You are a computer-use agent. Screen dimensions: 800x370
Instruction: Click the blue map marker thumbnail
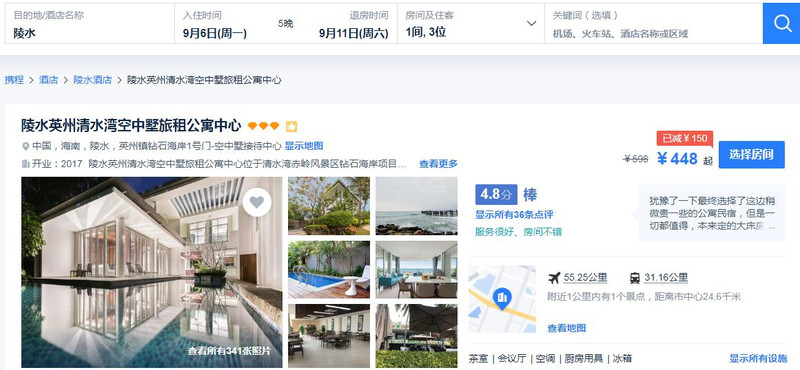[x=502, y=299]
